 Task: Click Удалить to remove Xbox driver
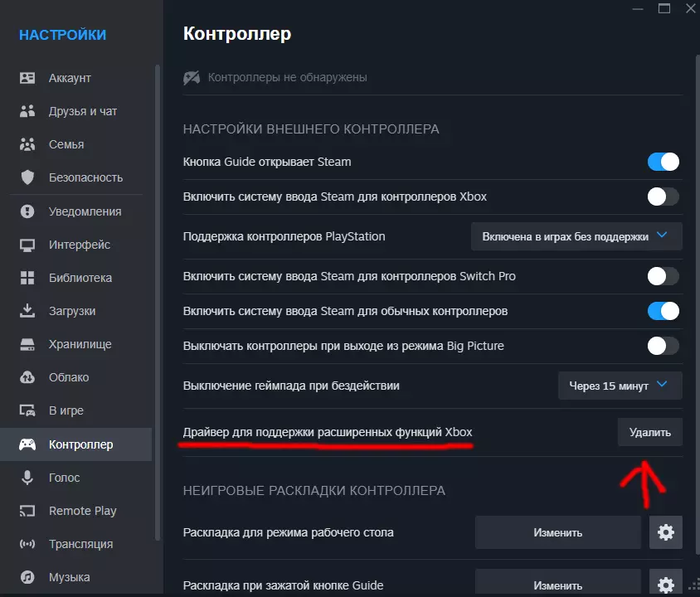tap(649, 432)
